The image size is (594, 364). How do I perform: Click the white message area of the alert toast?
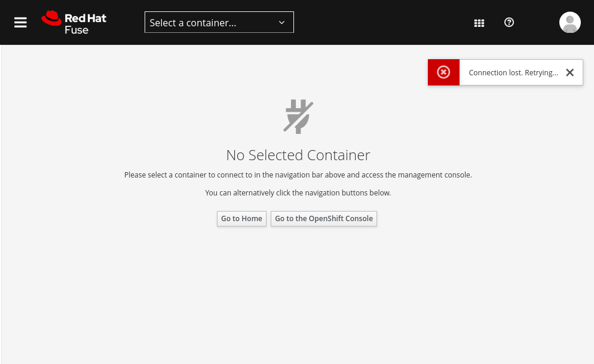(521, 72)
